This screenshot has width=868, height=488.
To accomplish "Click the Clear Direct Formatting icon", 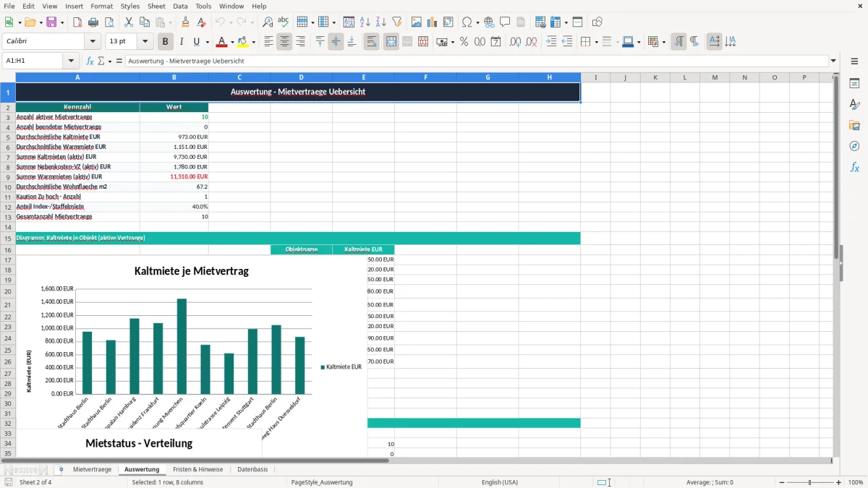I will (x=201, y=22).
